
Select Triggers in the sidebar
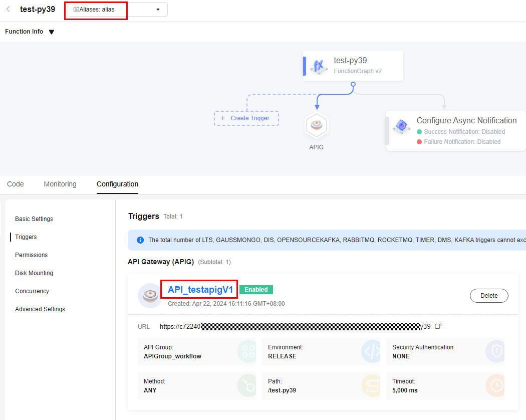pyautogui.click(x=26, y=237)
